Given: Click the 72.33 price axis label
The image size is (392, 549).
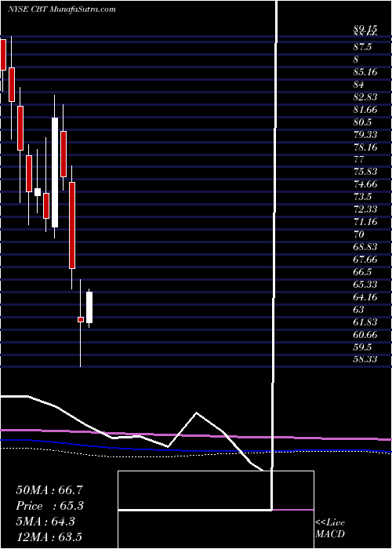Looking at the screenshot, I should [365, 209].
